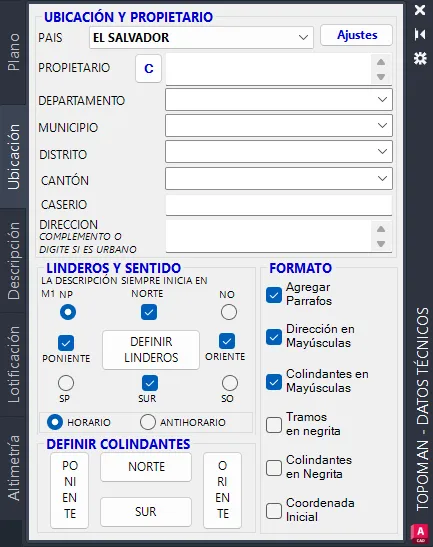This screenshot has width=433, height=547.
Task: Click the AutoCAD logo icon
Action: pos(420,533)
